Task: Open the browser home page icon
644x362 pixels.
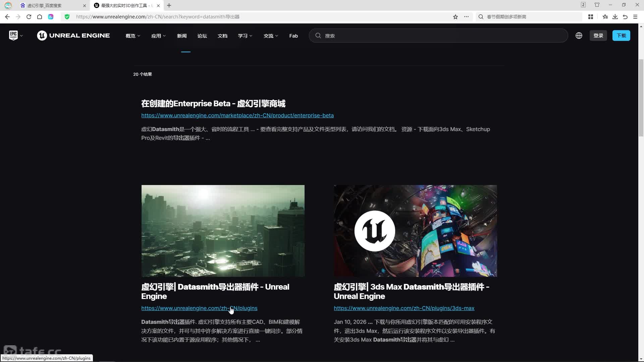Action: [40, 17]
